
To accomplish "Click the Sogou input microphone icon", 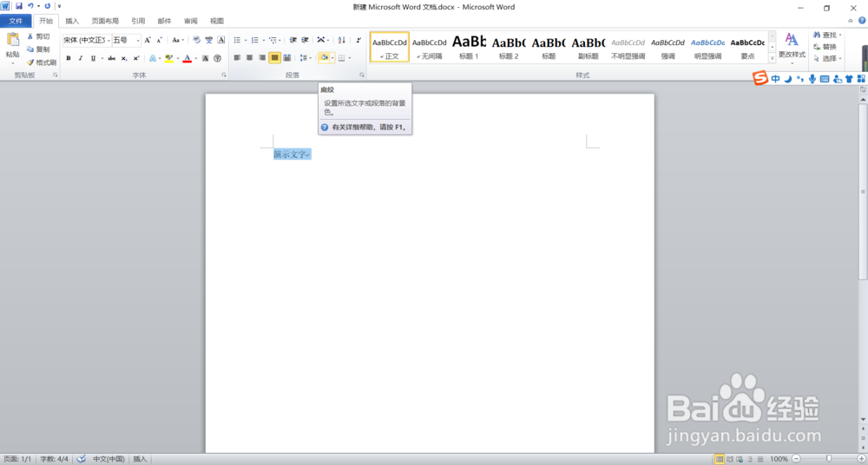I will point(812,79).
